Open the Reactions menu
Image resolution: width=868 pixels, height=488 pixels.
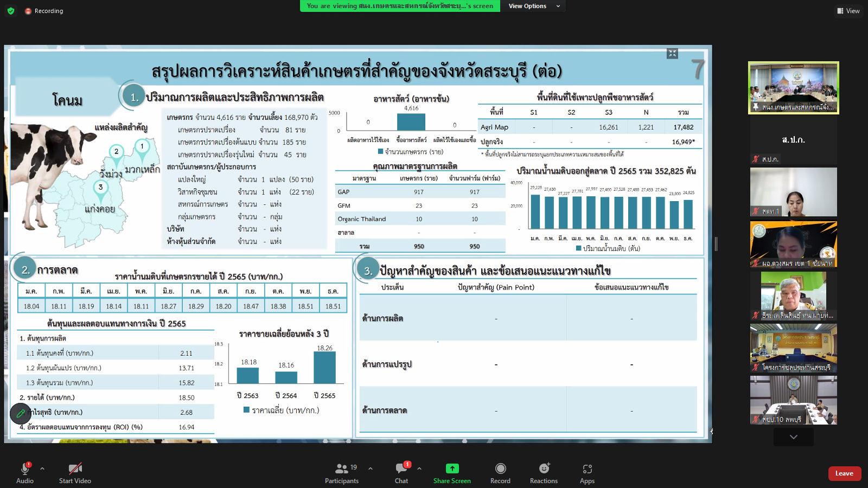click(x=544, y=473)
